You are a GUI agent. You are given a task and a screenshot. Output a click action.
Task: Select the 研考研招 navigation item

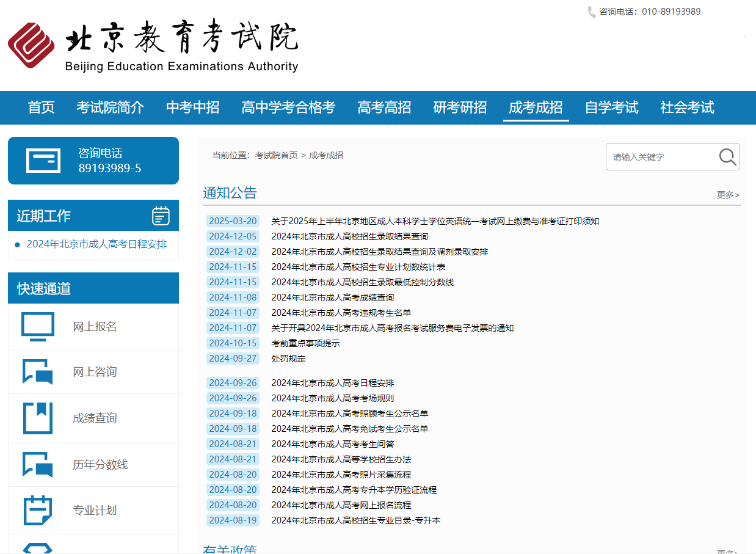tap(460, 108)
